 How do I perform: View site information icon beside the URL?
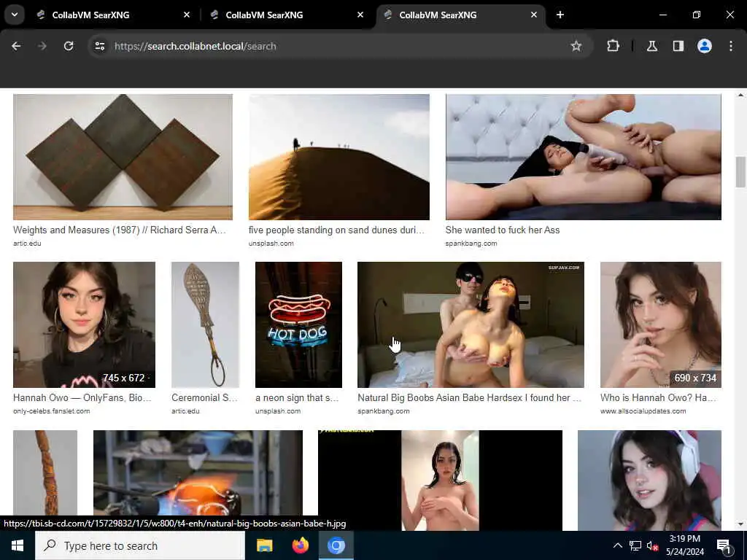[x=99, y=46]
